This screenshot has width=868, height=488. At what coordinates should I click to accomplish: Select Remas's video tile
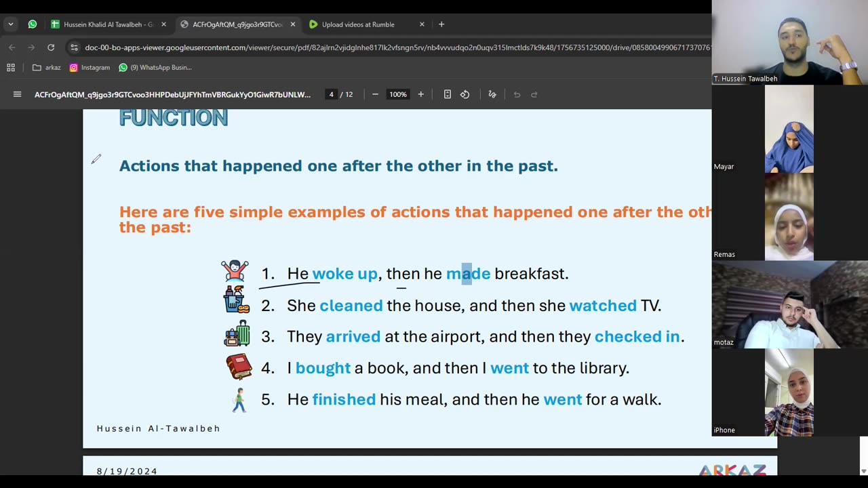point(790,217)
